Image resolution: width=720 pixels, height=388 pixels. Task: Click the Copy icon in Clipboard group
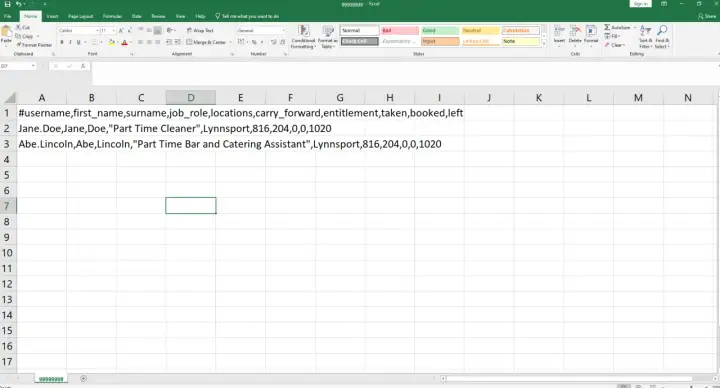pyautogui.click(x=18, y=36)
